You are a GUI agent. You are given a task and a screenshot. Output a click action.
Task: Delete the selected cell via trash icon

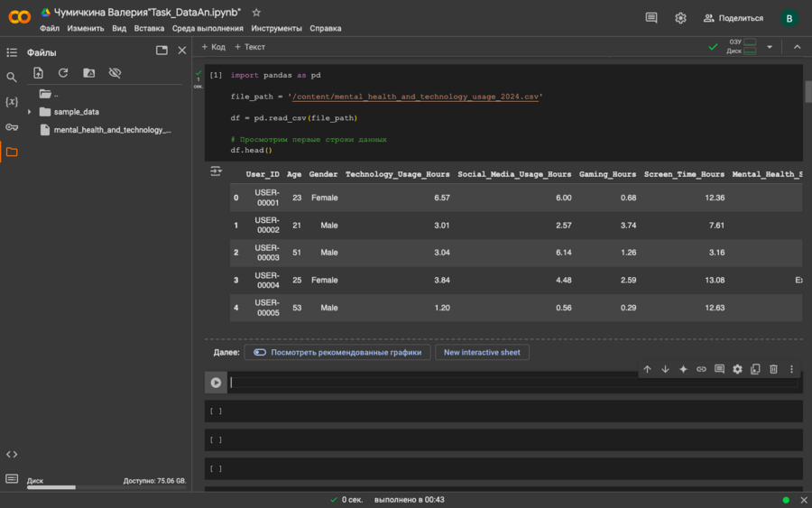(x=773, y=369)
